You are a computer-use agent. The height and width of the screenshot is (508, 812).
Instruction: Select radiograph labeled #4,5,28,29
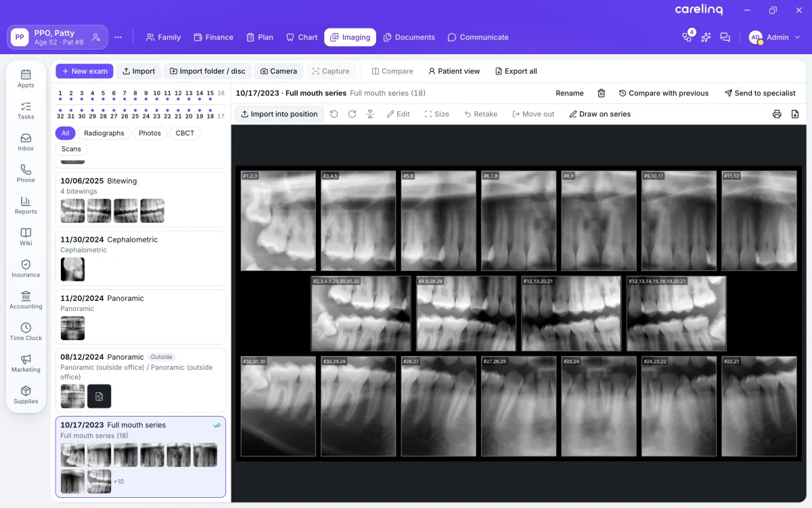coord(466,313)
